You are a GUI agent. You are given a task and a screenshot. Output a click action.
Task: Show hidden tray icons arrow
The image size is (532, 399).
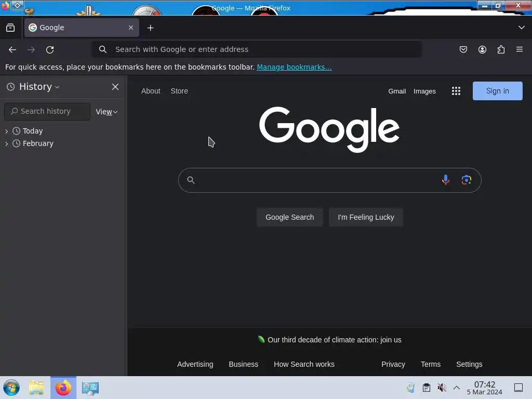(457, 388)
